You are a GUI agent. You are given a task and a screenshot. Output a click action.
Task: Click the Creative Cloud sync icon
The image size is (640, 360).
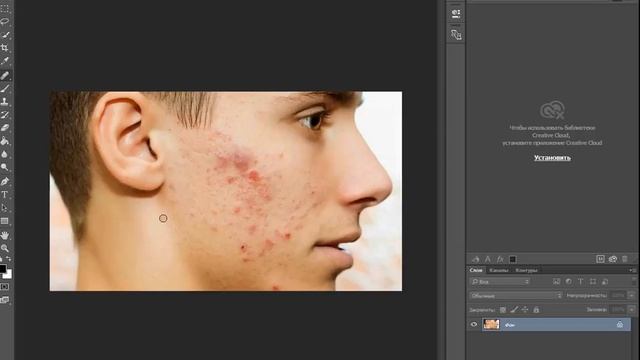(613, 259)
